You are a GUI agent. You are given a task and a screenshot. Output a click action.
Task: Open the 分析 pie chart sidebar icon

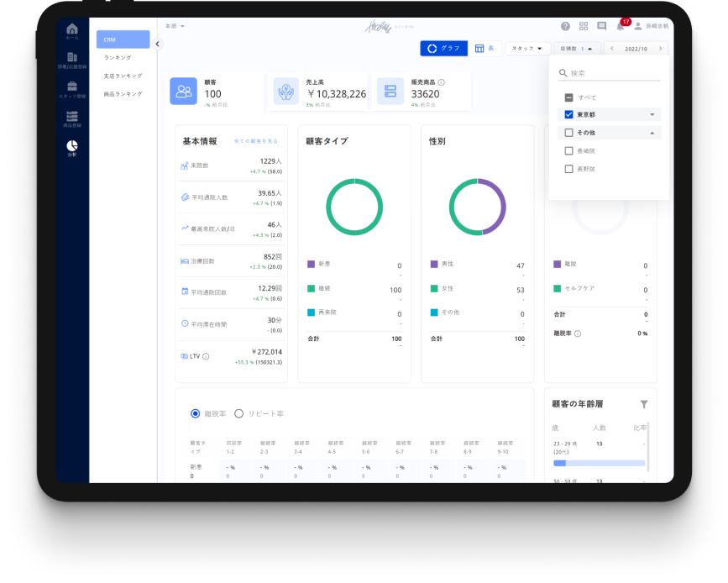72,146
